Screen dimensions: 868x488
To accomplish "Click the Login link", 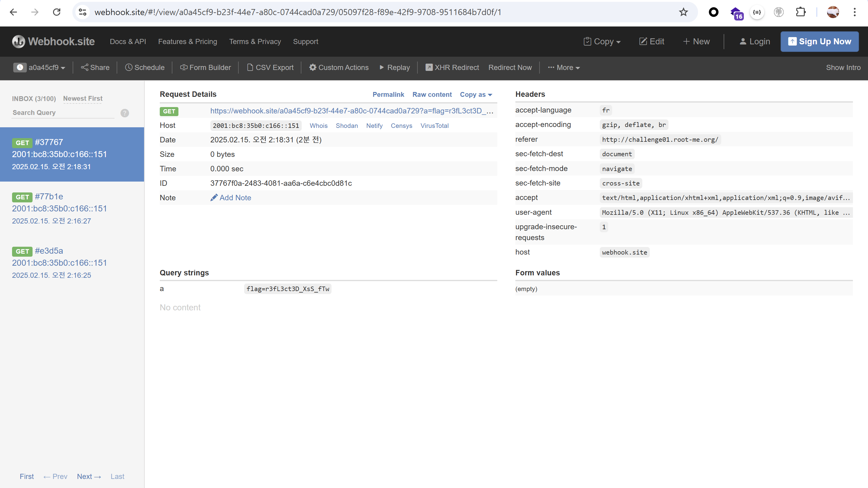I will click(755, 42).
